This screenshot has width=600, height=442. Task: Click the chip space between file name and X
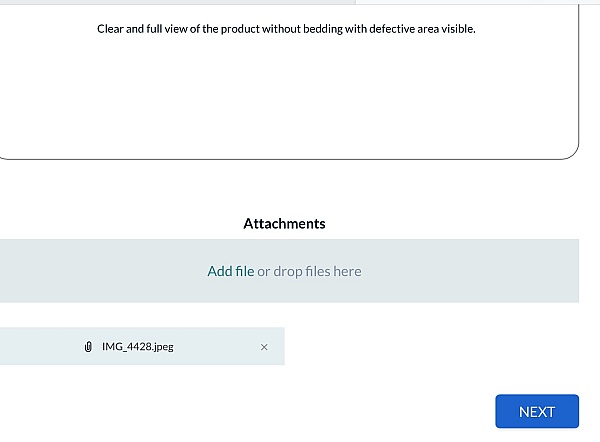tap(217, 347)
